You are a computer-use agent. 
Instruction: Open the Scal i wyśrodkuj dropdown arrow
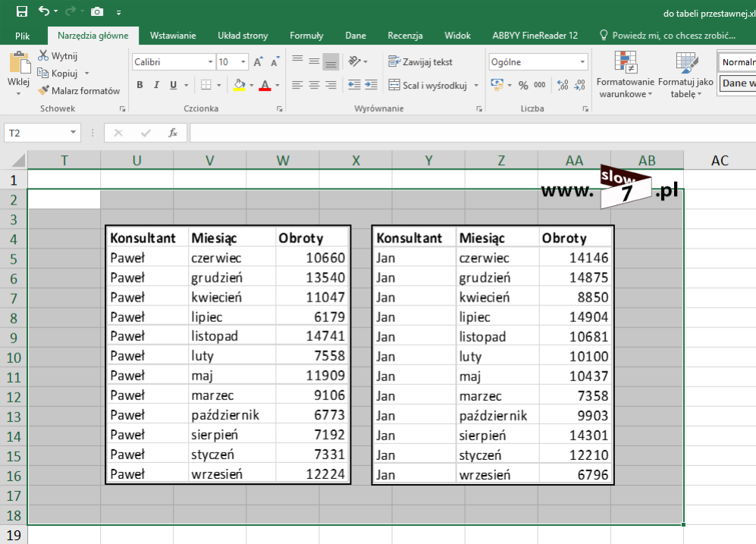click(476, 86)
